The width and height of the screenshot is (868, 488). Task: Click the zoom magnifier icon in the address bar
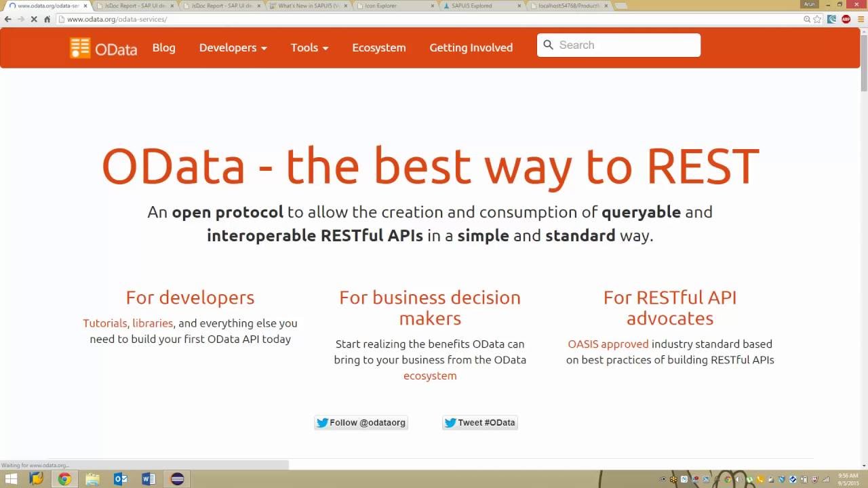807,19
